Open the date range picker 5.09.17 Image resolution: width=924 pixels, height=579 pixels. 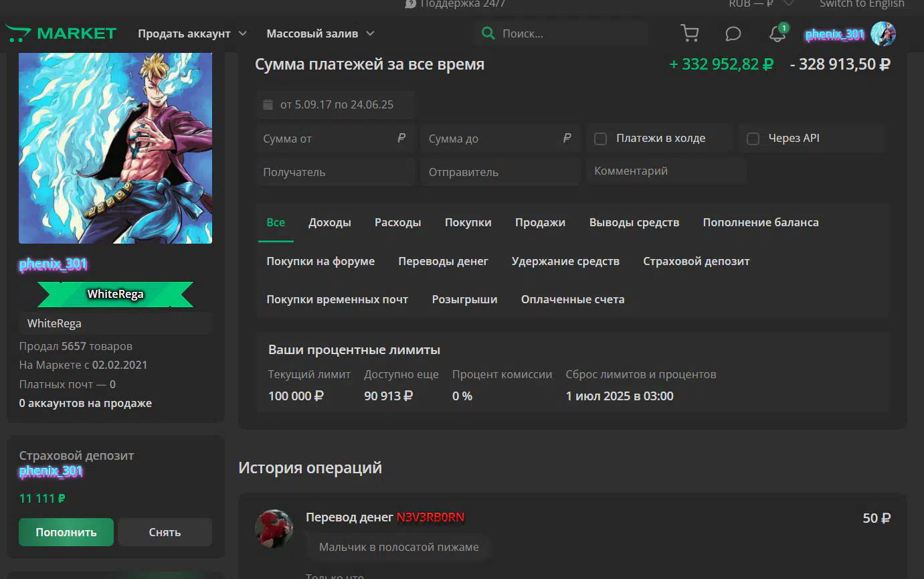(x=336, y=104)
